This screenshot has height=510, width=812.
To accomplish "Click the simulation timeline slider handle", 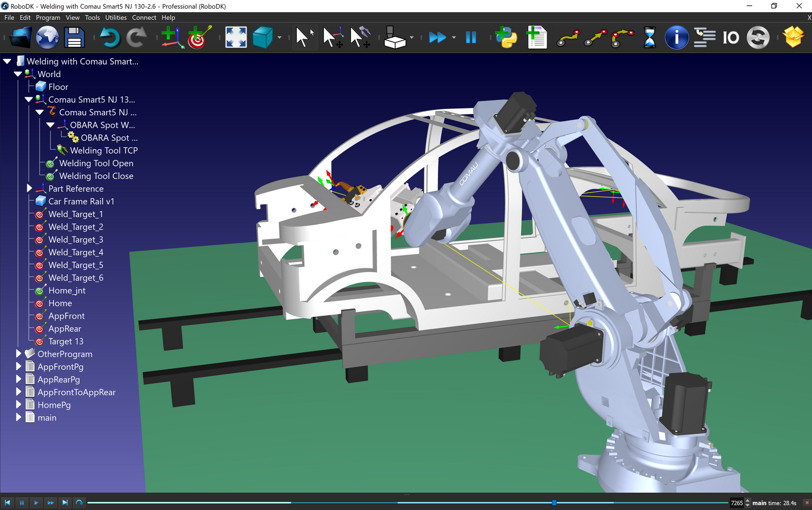I will (554, 502).
